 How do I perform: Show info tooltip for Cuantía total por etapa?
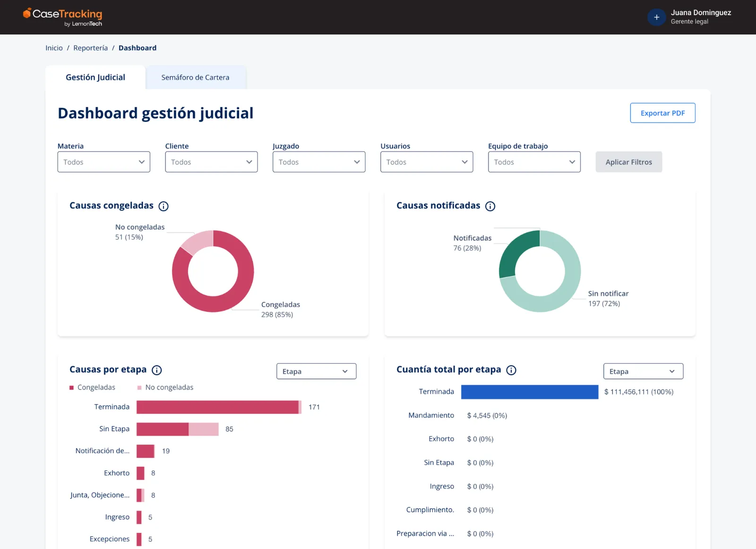(511, 370)
